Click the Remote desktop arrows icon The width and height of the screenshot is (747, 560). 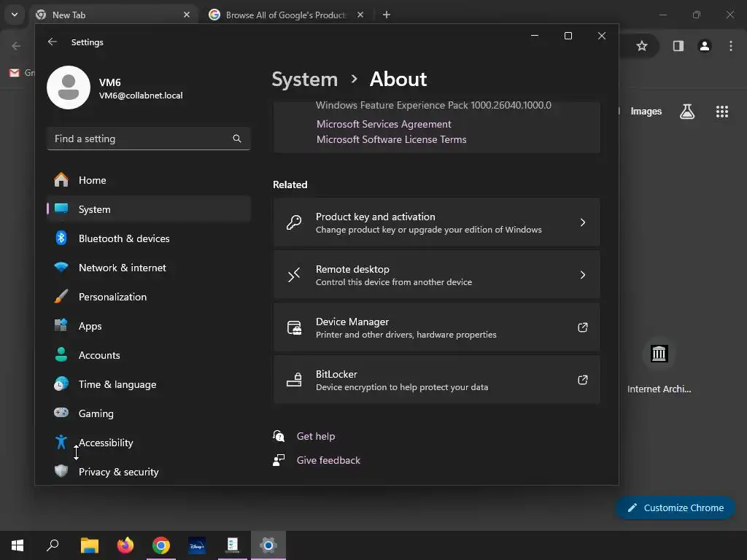click(x=294, y=275)
